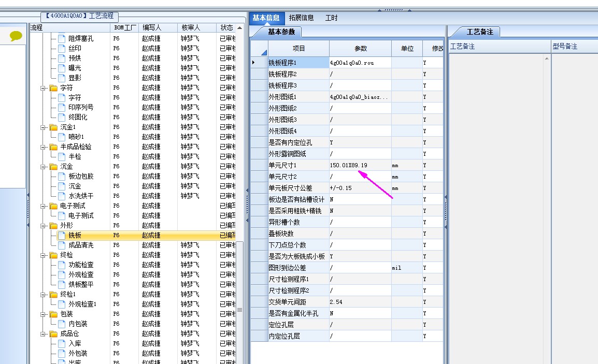Sort by the 项目 column header
The image size is (598, 364).
pyautogui.click(x=298, y=48)
